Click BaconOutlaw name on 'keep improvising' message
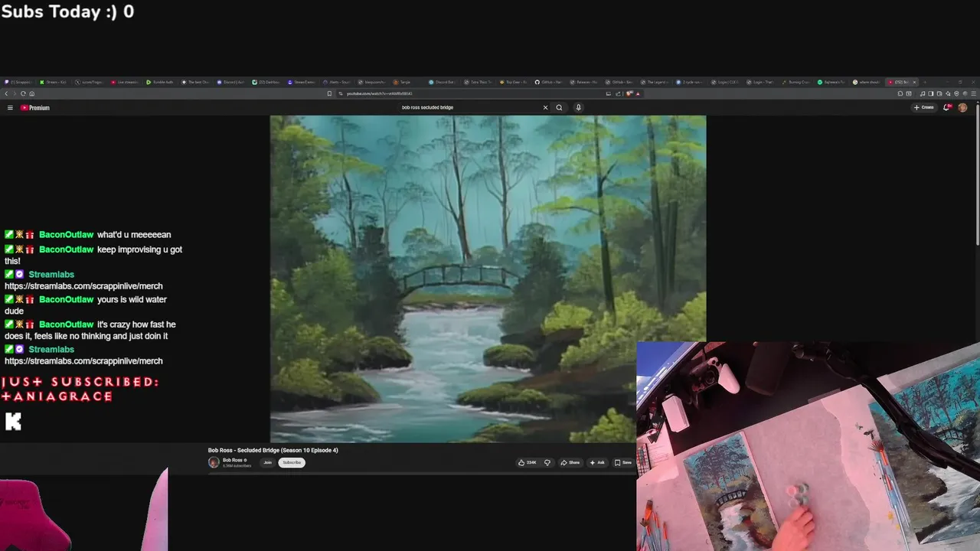This screenshot has width=980, height=551. [x=66, y=249]
